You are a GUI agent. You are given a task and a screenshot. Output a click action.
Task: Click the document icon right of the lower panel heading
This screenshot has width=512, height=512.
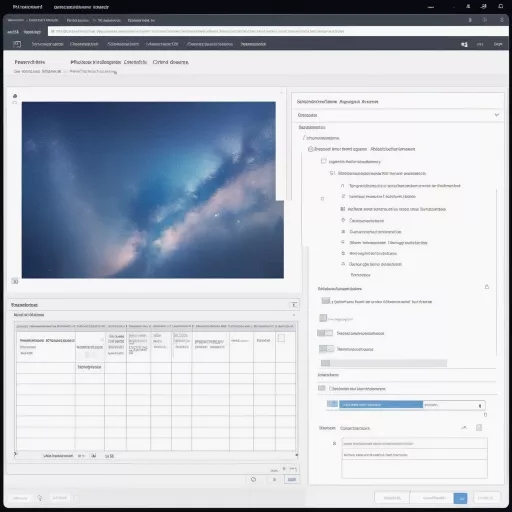click(x=479, y=428)
